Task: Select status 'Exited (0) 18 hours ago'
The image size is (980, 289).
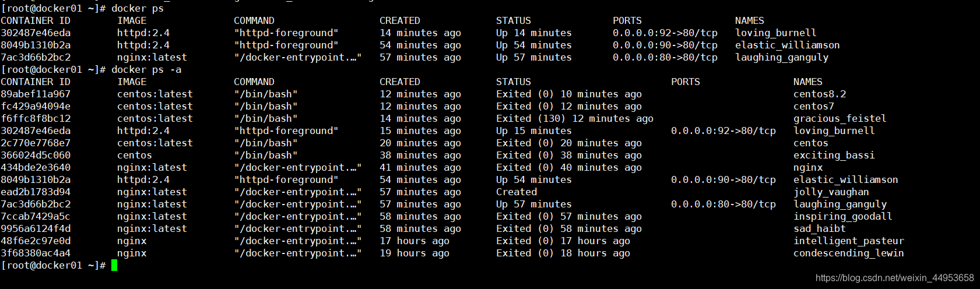Action: (x=563, y=253)
